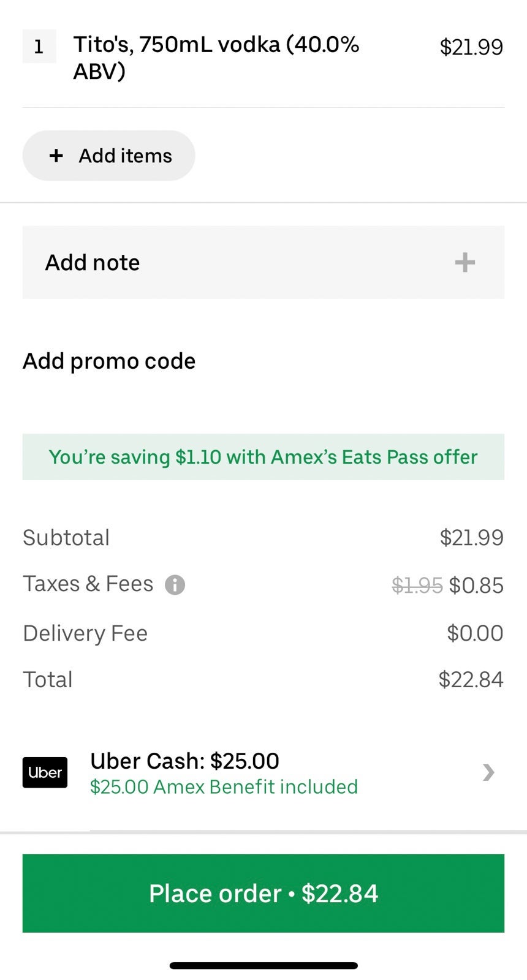
Task: Tap the plus icon in Add items
Action: (x=56, y=156)
